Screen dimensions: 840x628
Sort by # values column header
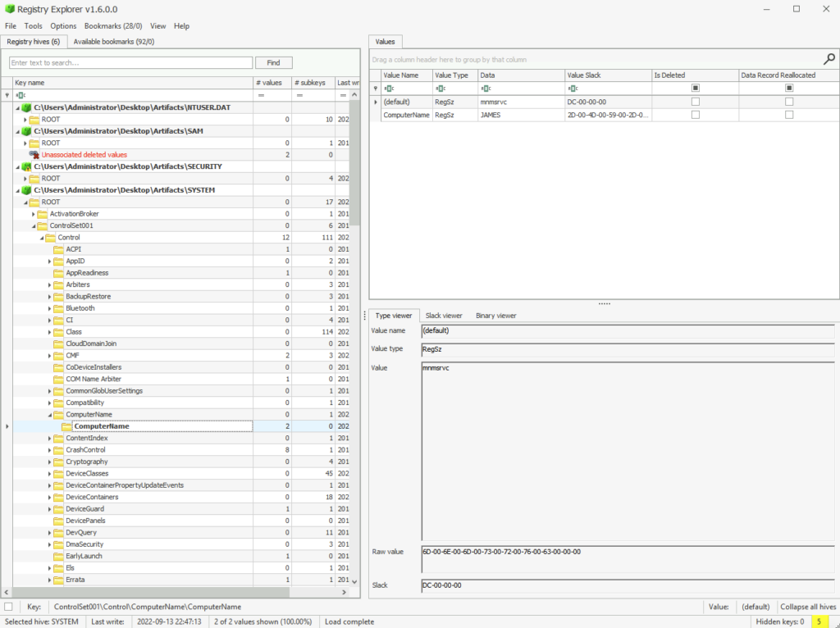[272, 83]
